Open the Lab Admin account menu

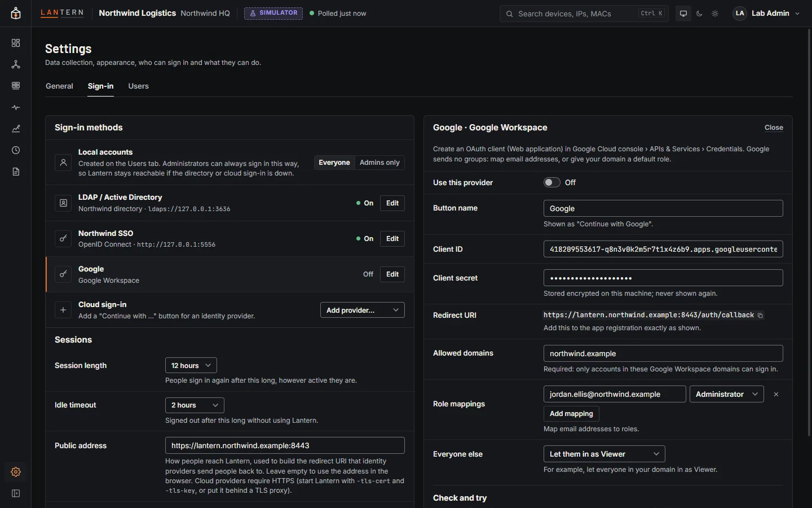(767, 14)
